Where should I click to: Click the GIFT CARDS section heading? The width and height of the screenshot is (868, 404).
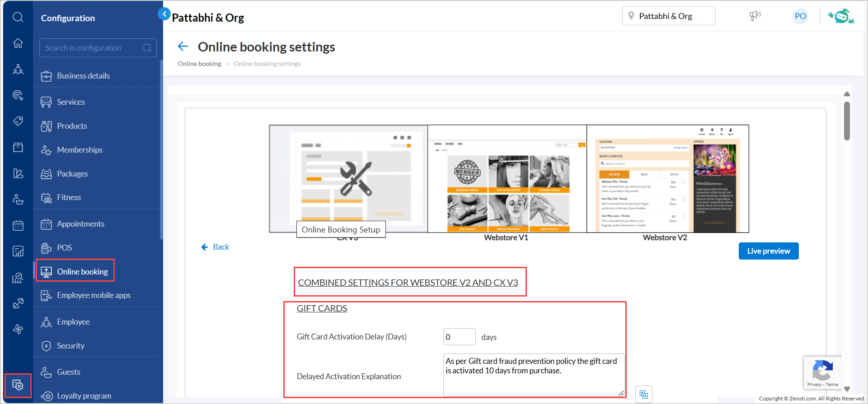pos(322,308)
